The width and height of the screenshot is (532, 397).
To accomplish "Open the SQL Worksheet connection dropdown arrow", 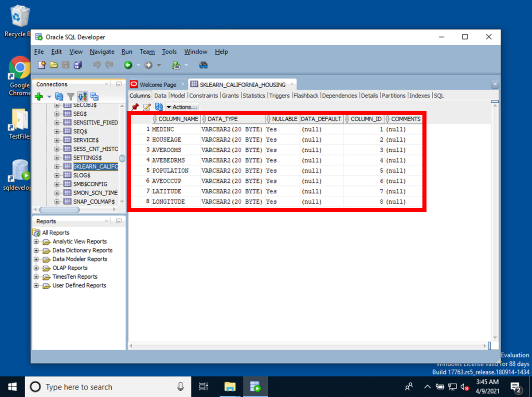I will 186,65.
